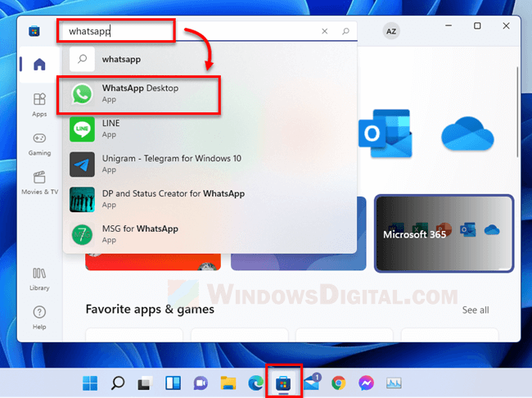Screen dimensions: 532x398
Task: Click the Outlook icon in banner
Action: [385, 133]
